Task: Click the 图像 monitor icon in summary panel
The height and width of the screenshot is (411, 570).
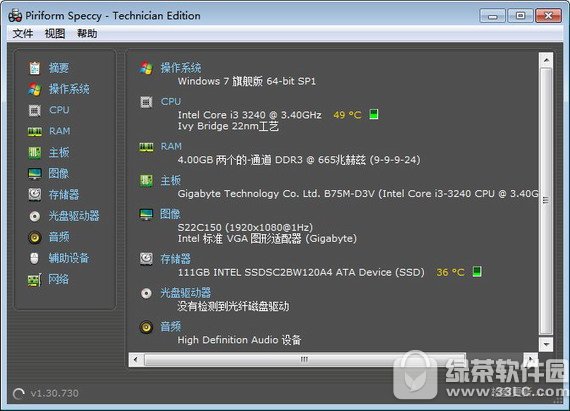Action: (x=146, y=214)
